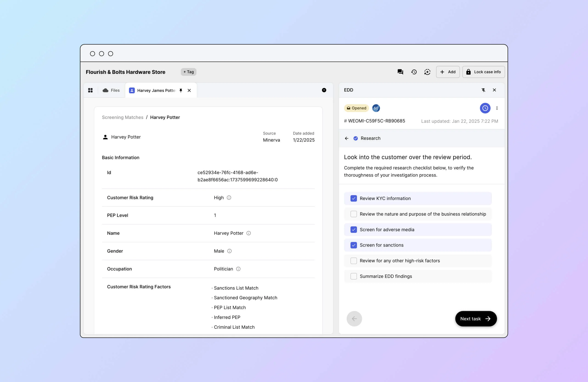Screen dimensions: 588x382
Task: Open the grid dashboard view icon
Action: pos(90,90)
